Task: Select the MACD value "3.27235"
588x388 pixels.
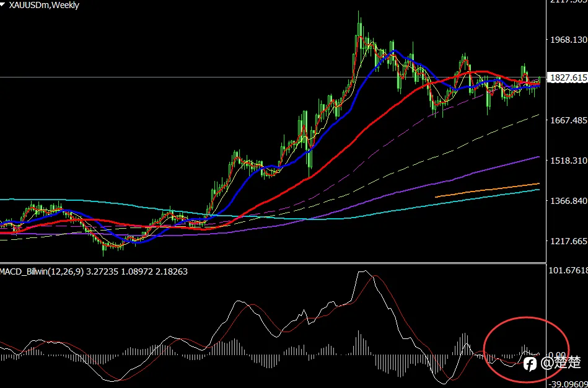Action: click(101, 271)
